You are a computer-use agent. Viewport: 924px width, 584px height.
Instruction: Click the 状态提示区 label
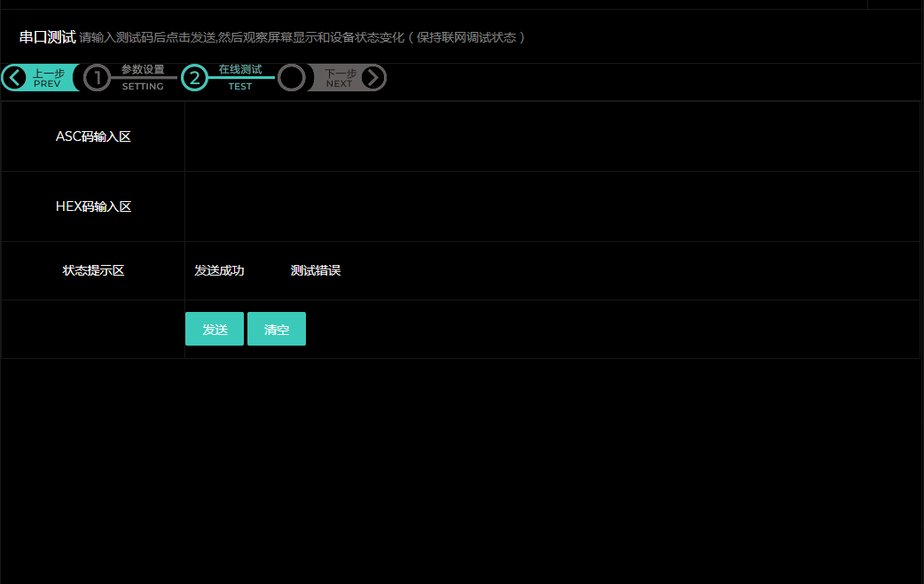(93, 271)
